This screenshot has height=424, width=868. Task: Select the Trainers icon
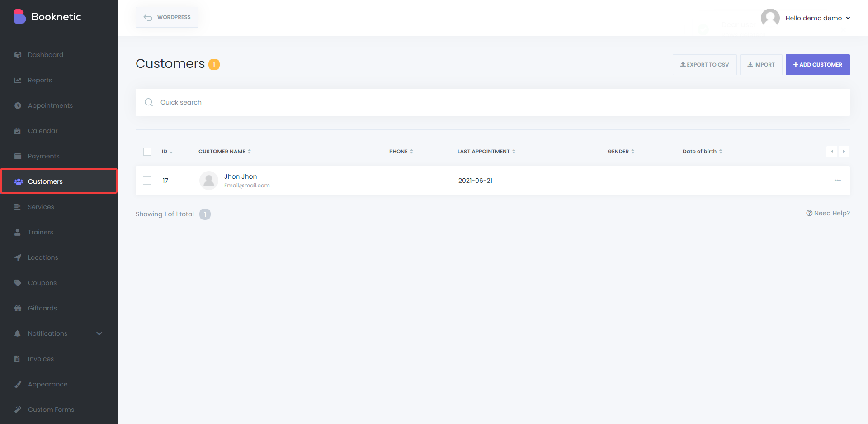[x=18, y=232]
